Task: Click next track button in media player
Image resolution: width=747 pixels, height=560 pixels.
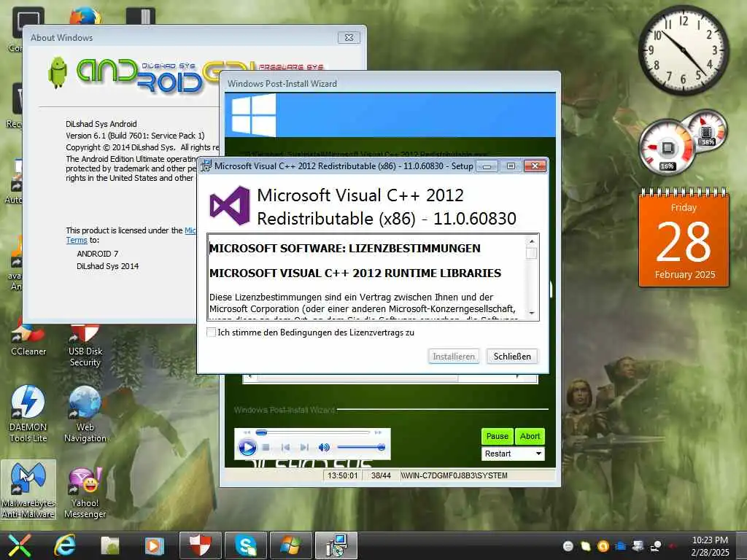Action: [x=304, y=448]
